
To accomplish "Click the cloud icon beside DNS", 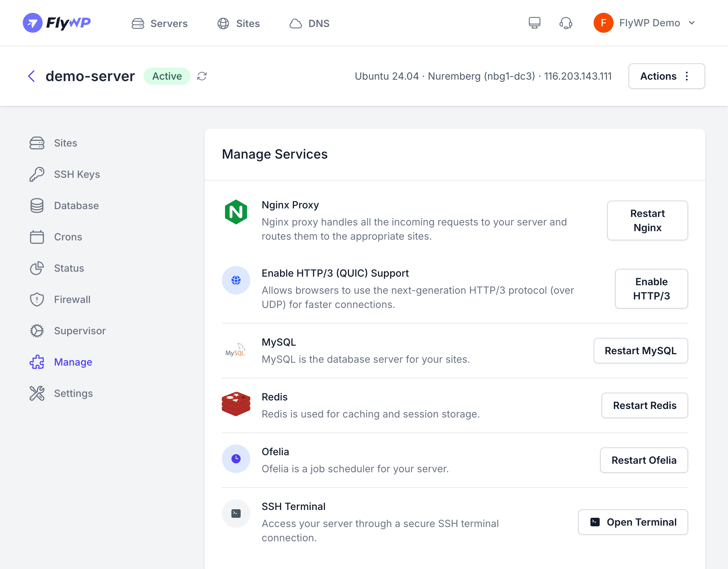I will 296,23.
